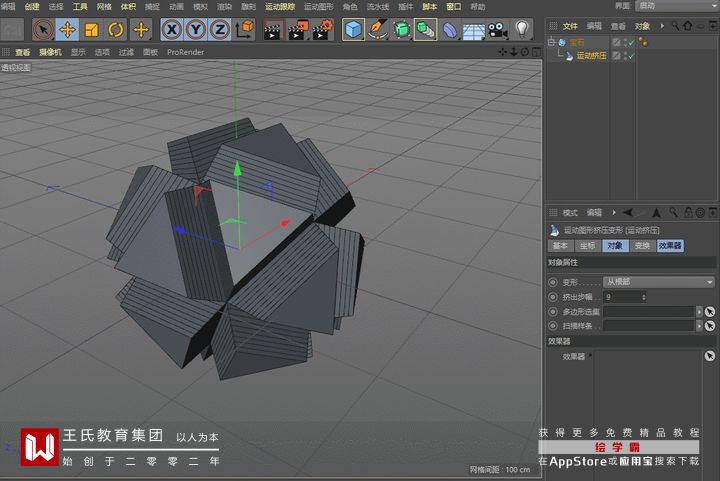Open the ProRender viewport menu
The width and height of the screenshot is (720, 481).
186,52
